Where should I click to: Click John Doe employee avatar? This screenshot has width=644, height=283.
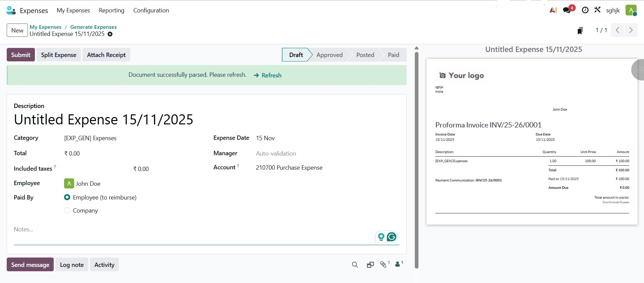(69, 183)
